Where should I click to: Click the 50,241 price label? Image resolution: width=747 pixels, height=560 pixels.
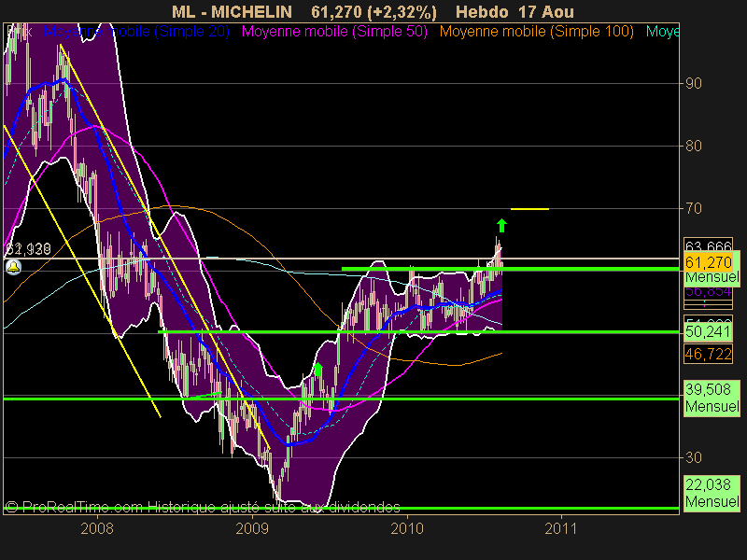pyautogui.click(x=708, y=331)
